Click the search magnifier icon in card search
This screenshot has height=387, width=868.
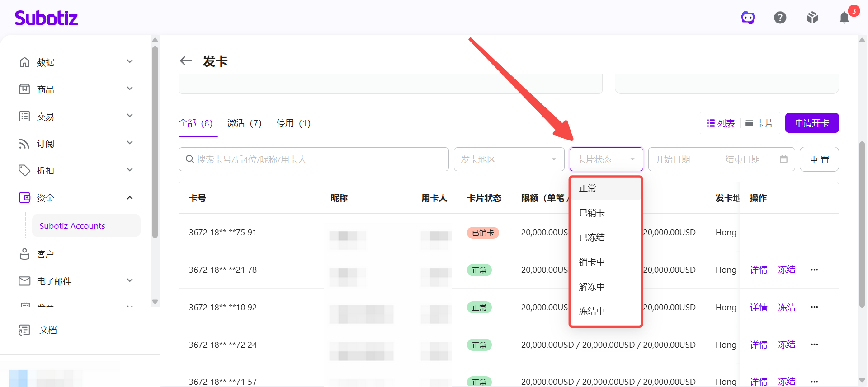[x=190, y=159]
